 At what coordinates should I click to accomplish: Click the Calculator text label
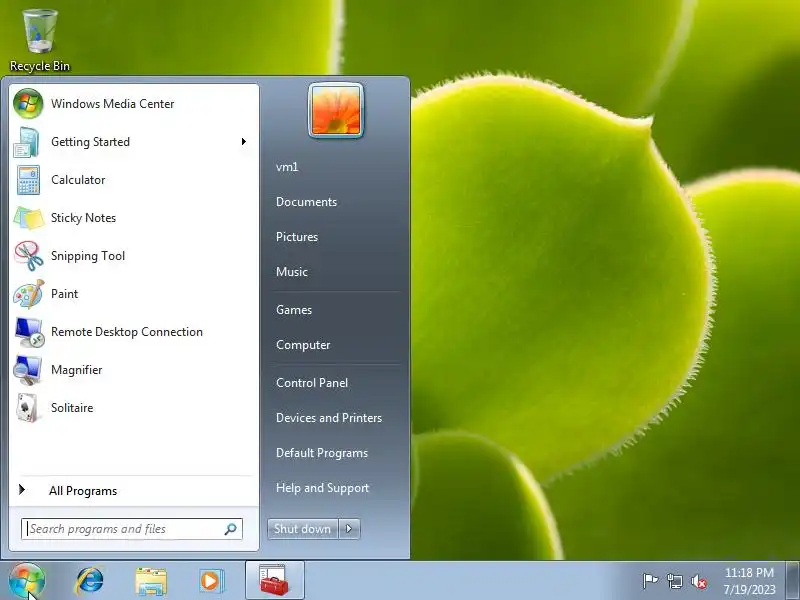tap(78, 180)
